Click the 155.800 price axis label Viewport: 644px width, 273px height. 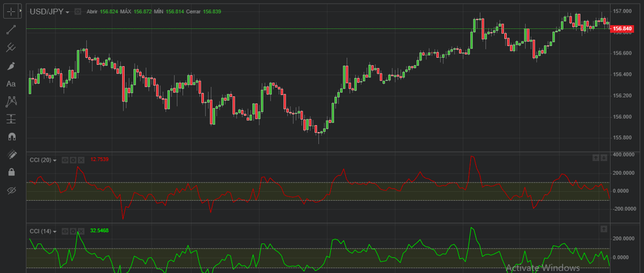[621, 138]
